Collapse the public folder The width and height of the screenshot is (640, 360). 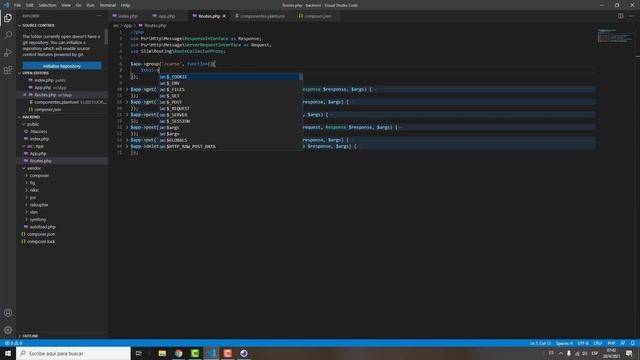33,124
